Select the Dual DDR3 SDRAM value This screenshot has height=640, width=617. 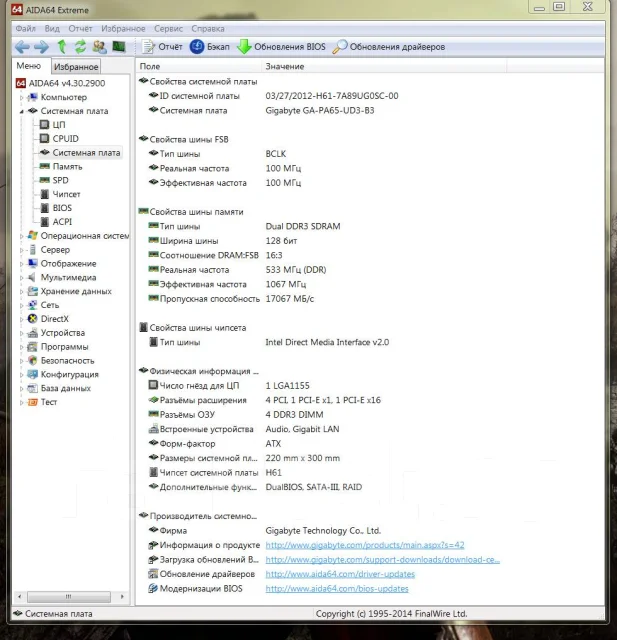click(303, 227)
